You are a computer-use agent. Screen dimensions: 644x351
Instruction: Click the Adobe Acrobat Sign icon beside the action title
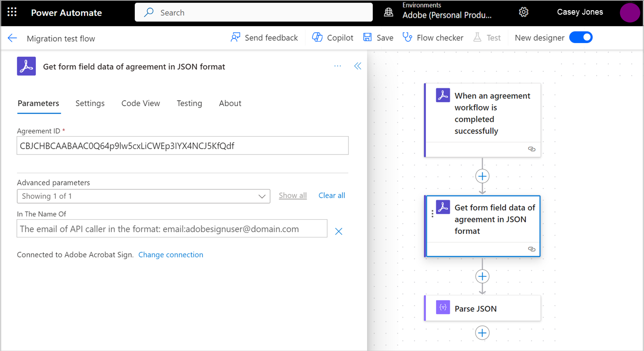pyautogui.click(x=26, y=66)
